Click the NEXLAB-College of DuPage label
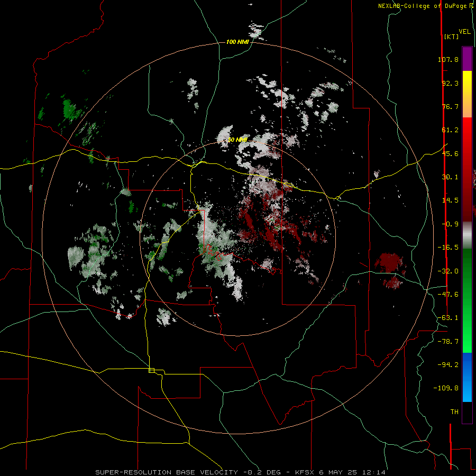This screenshot has width=476, height=476. click(x=423, y=6)
